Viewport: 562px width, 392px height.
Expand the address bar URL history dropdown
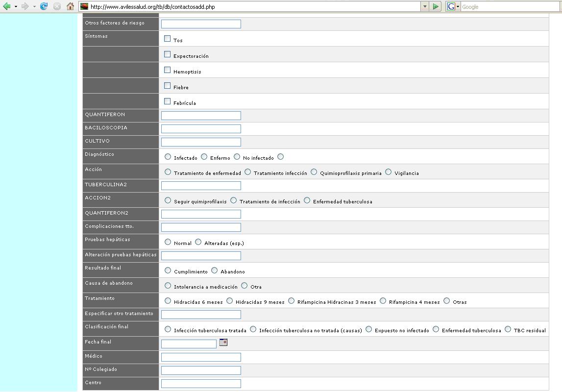tap(424, 6)
